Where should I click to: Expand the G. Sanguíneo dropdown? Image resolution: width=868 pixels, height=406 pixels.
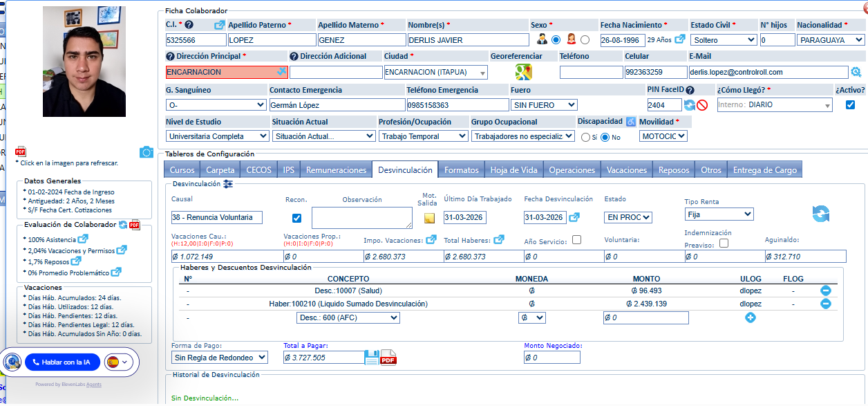click(x=216, y=105)
